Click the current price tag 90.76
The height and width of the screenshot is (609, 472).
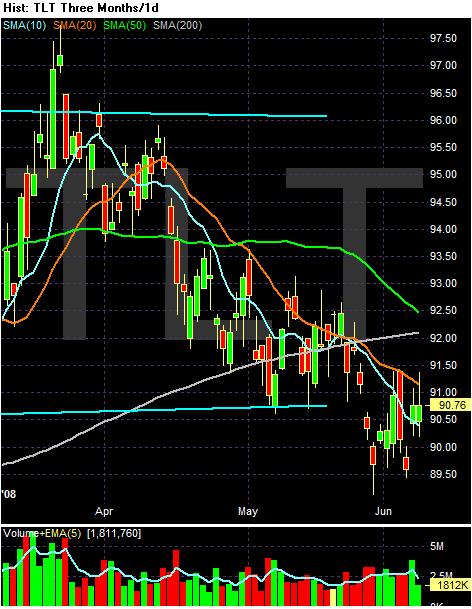click(450, 405)
